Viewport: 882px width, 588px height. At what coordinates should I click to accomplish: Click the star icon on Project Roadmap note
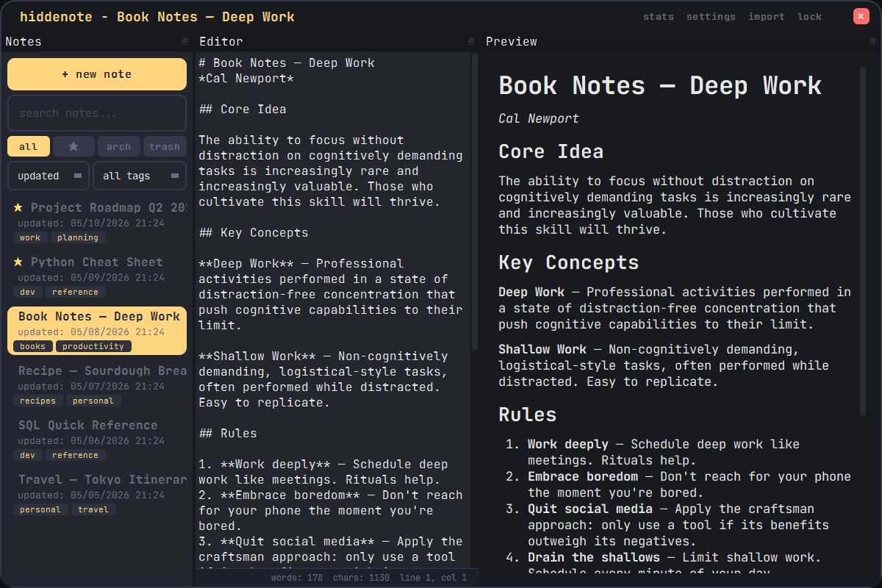(x=18, y=207)
